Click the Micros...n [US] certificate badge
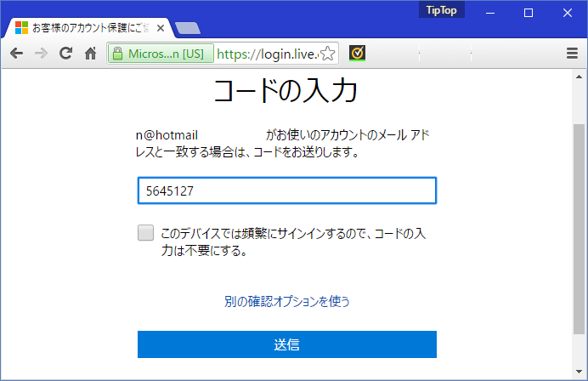 (161, 54)
